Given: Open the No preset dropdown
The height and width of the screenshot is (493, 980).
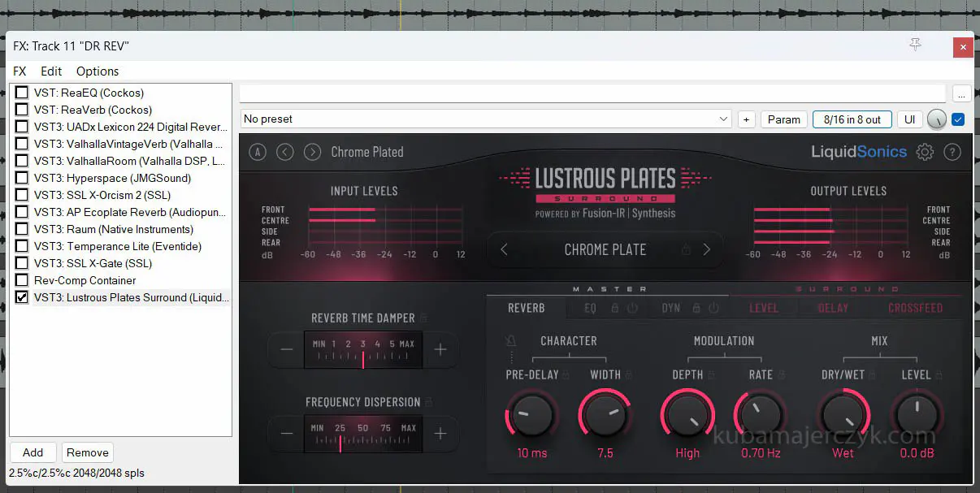Looking at the screenshot, I should click(x=487, y=119).
